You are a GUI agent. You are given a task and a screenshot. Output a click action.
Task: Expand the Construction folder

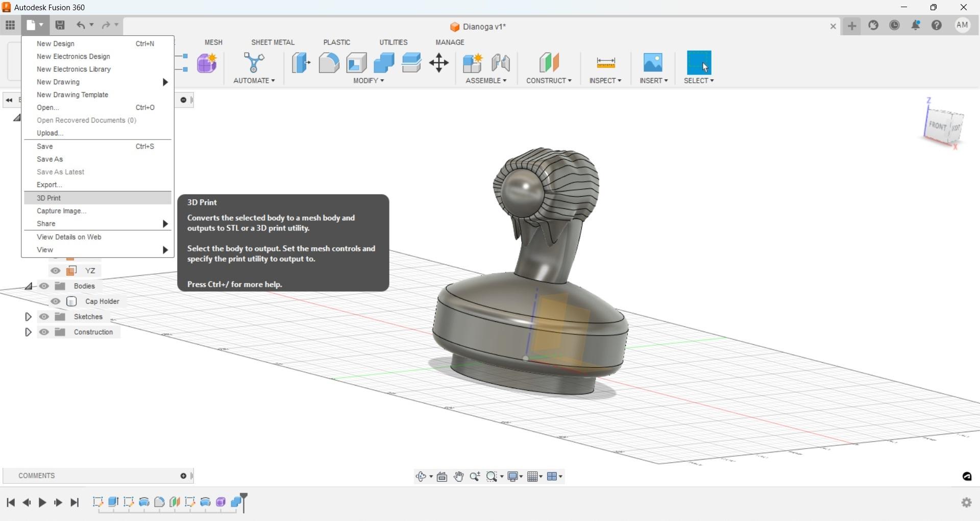point(28,332)
